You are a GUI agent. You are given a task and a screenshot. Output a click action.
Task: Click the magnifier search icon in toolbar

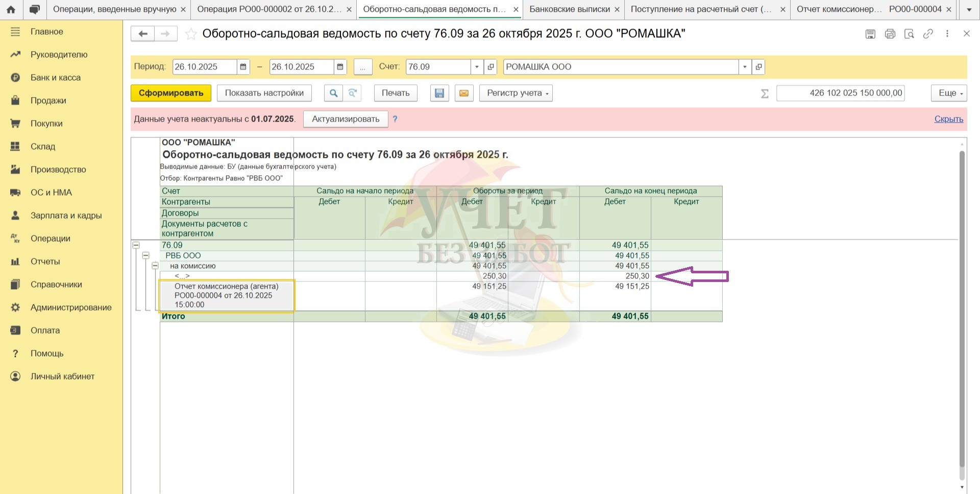pyautogui.click(x=333, y=93)
